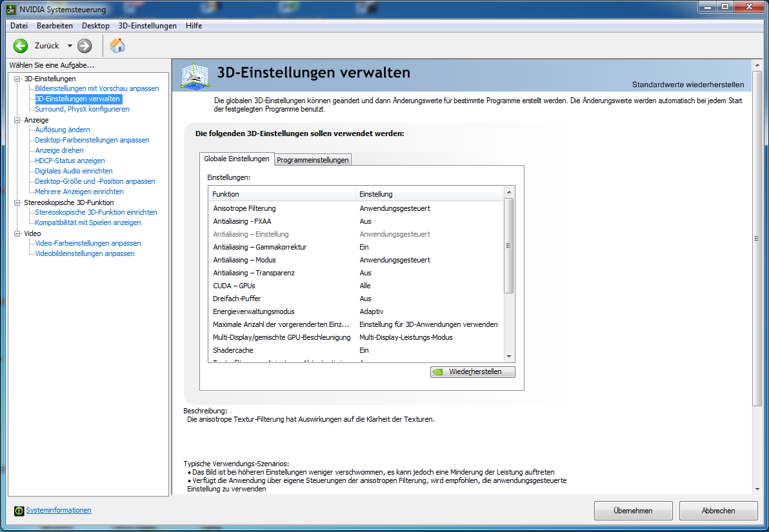
Task: Select the Dreifach-Puffer row
Action: tap(356, 299)
